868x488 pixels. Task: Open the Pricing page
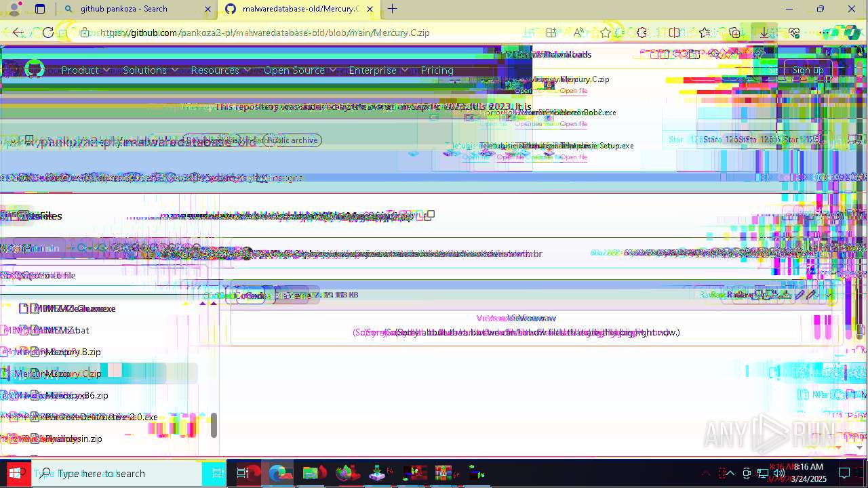pos(437,70)
